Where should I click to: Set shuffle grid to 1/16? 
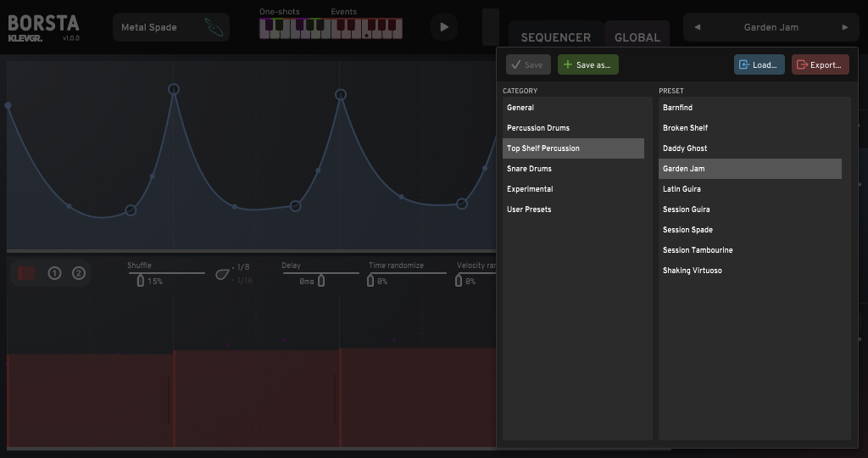coord(244,280)
